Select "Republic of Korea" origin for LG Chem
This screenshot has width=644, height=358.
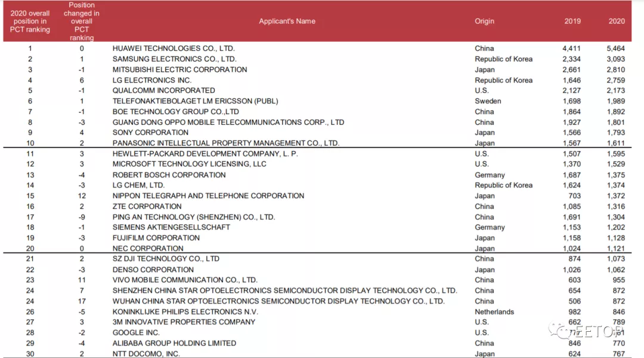pyautogui.click(x=503, y=186)
